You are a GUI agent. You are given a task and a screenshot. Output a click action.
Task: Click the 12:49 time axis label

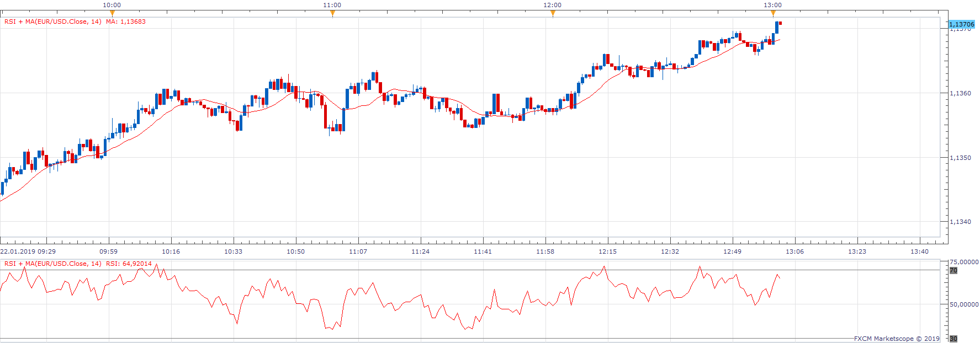tap(733, 251)
